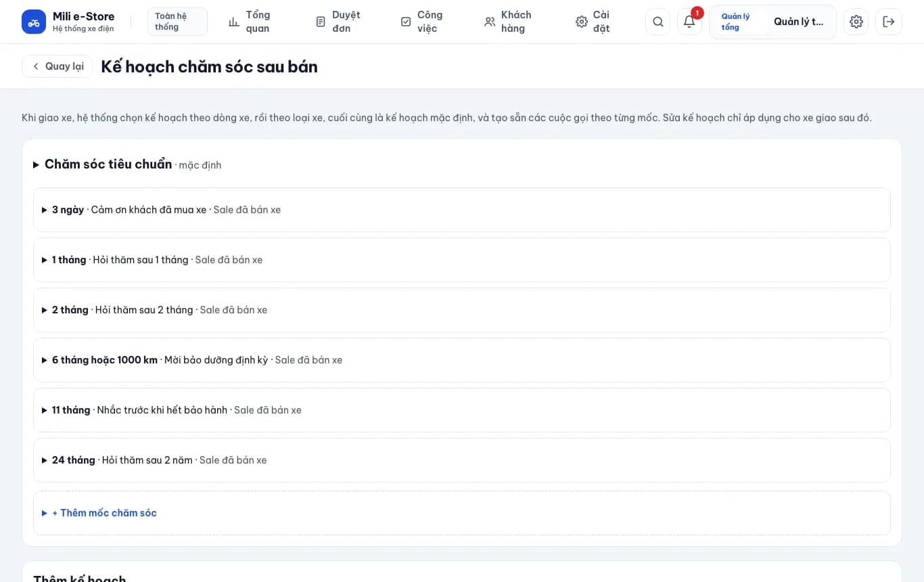Expand the 2 tháng milestone row
This screenshot has width=924, height=582.
[x=462, y=310]
